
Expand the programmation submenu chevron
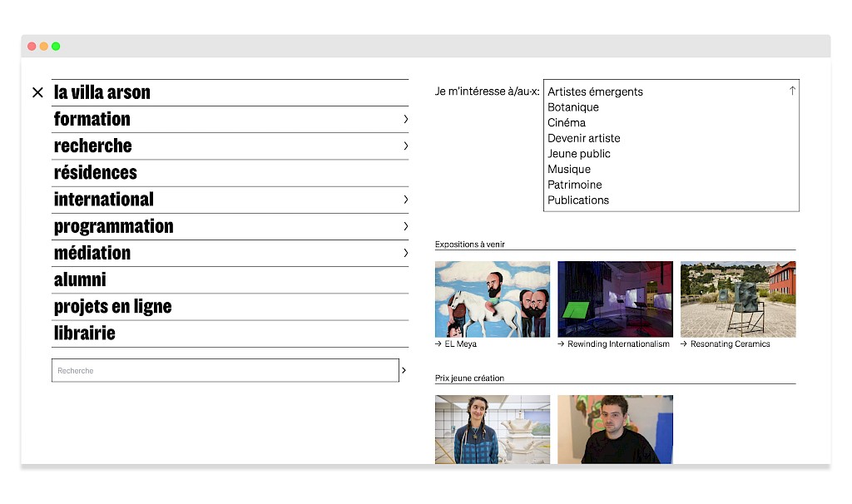[x=405, y=226]
